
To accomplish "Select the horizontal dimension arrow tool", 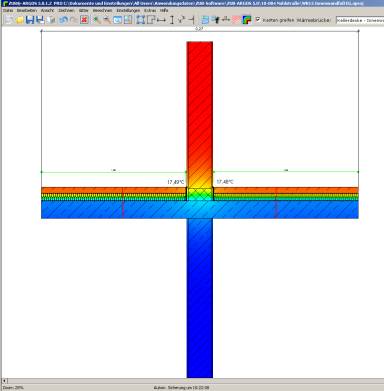I will pyautogui.click(x=161, y=20).
